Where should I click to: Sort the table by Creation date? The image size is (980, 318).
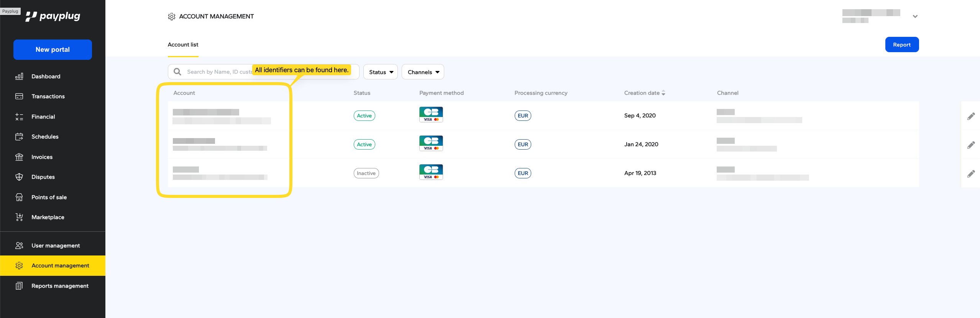tap(644, 93)
